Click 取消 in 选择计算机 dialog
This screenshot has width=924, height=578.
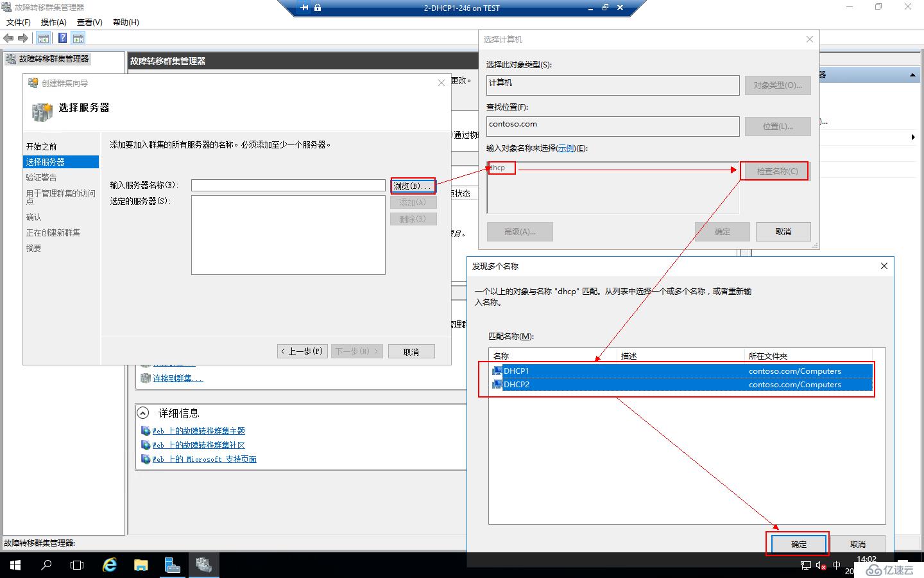(x=783, y=232)
